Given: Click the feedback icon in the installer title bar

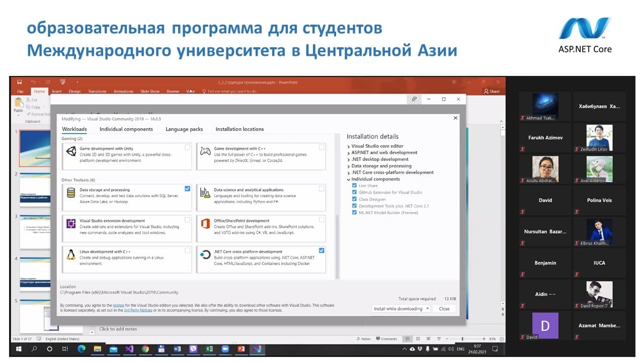Looking at the screenshot, I should [414, 99].
